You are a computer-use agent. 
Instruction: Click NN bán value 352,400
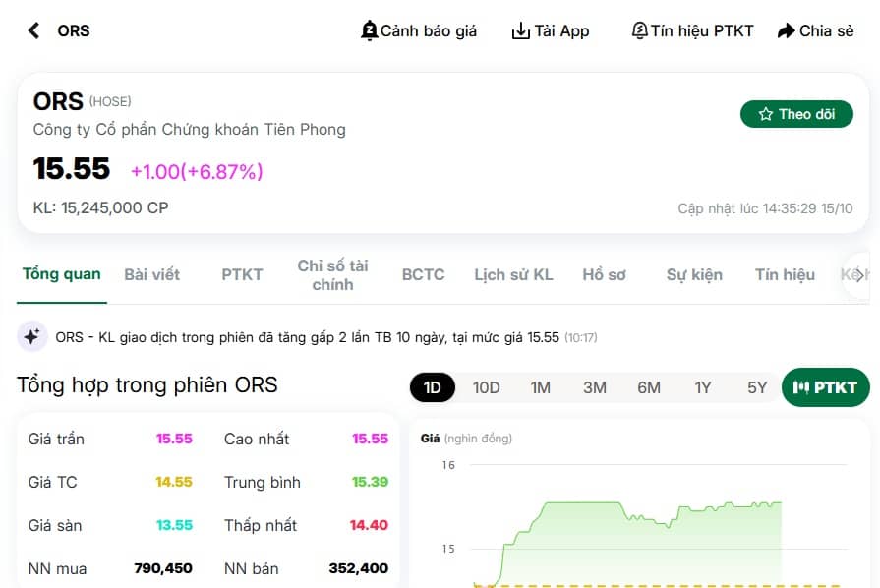coord(359,568)
